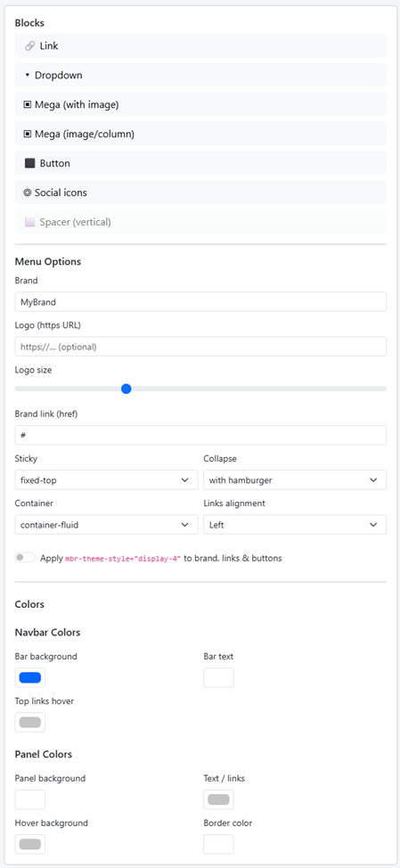
Task: Add the Button block
Action: (x=200, y=163)
